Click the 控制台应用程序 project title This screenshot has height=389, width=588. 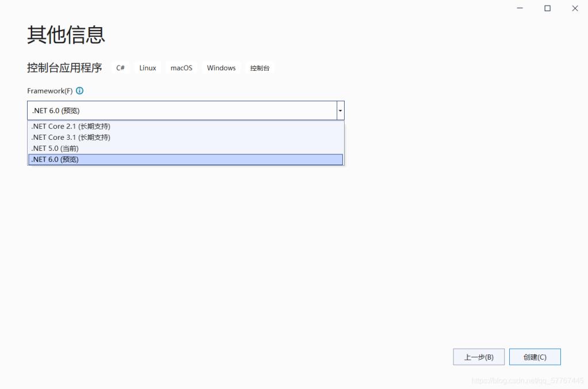click(64, 68)
